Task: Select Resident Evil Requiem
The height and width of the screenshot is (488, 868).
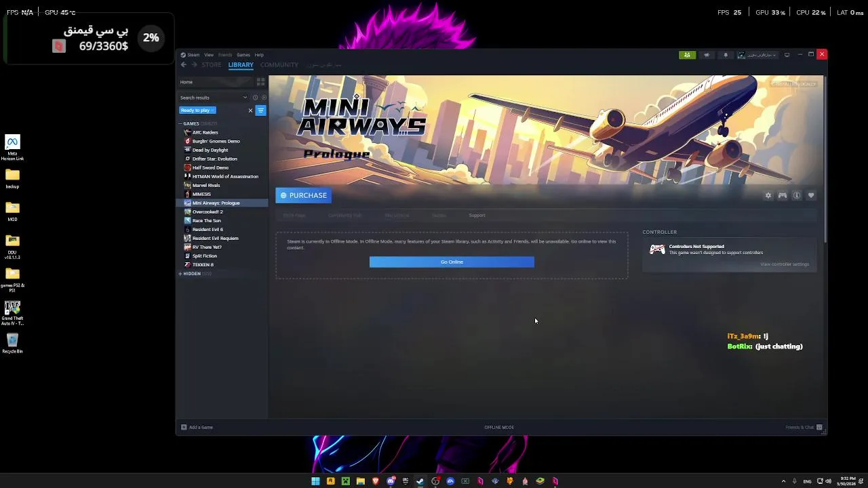Action: (x=222, y=238)
